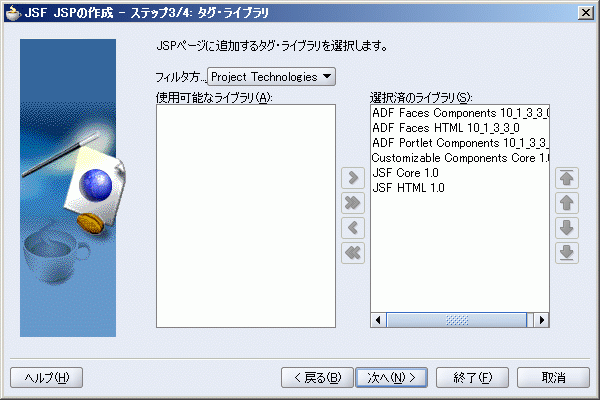Click the horizontal scrollbar left arrow
600x400 pixels.
point(378,320)
